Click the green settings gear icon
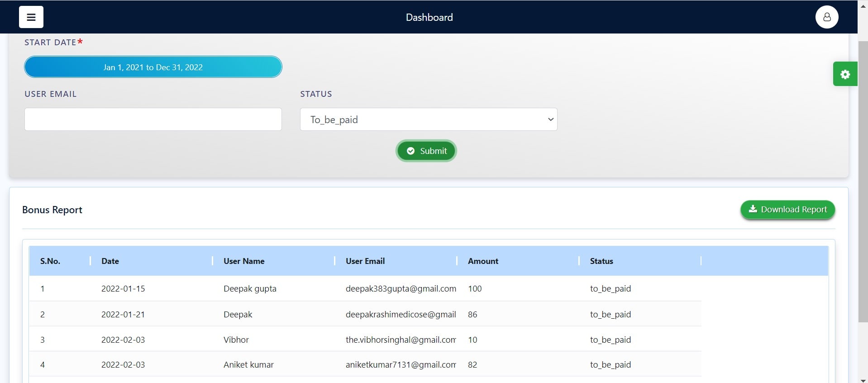The width and height of the screenshot is (868, 383). (845, 74)
